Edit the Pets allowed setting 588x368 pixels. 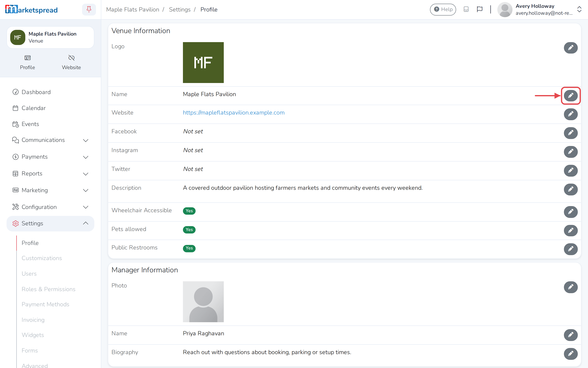point(570,230)
